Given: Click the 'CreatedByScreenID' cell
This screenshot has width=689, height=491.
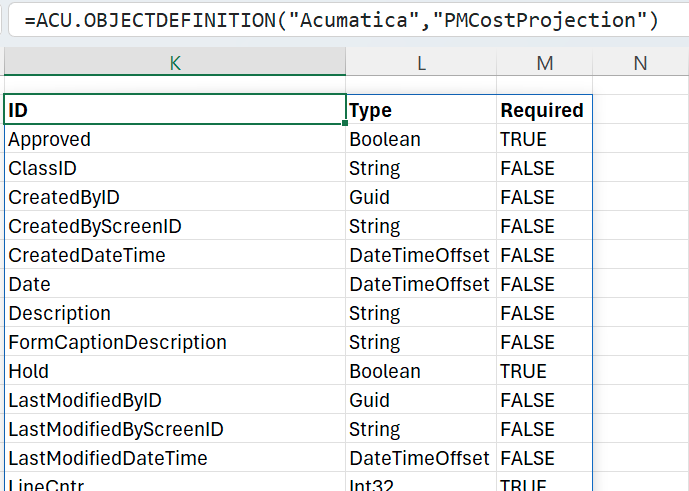Looking at the screenshot, I should pos(175,226).
